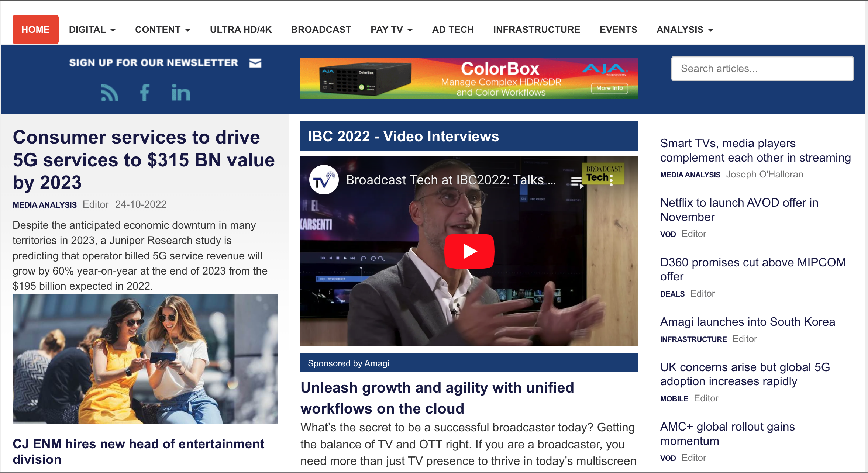Open the Facebook page icon
Image resolution: width=868 pixels, height=473 pixels.
pos(145,93)
